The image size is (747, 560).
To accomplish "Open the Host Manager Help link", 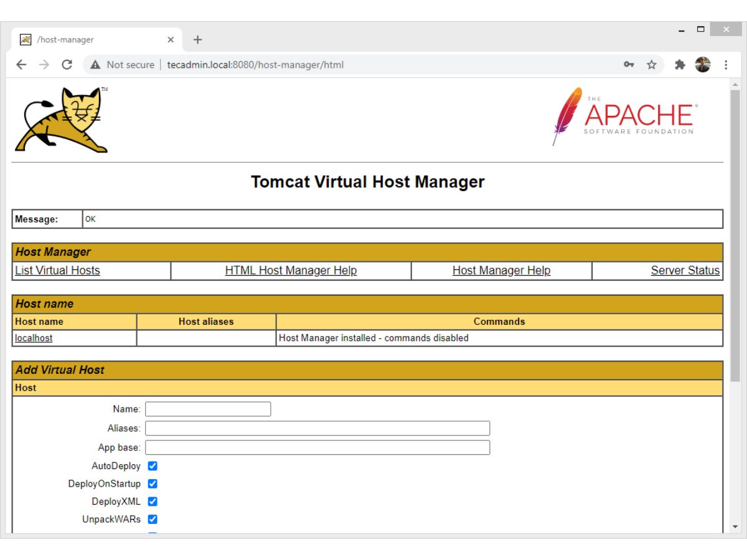I will point(501,271).
